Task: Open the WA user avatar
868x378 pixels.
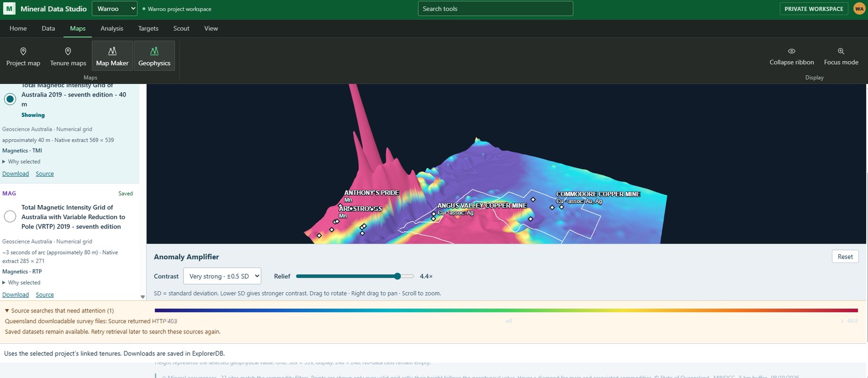Action: pyautogui.click(x=859, y=9)
